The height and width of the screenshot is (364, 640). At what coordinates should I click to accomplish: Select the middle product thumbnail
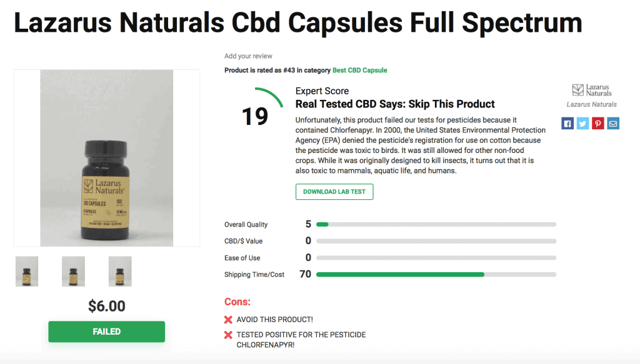pyautogui.click(x=73, y=271)
